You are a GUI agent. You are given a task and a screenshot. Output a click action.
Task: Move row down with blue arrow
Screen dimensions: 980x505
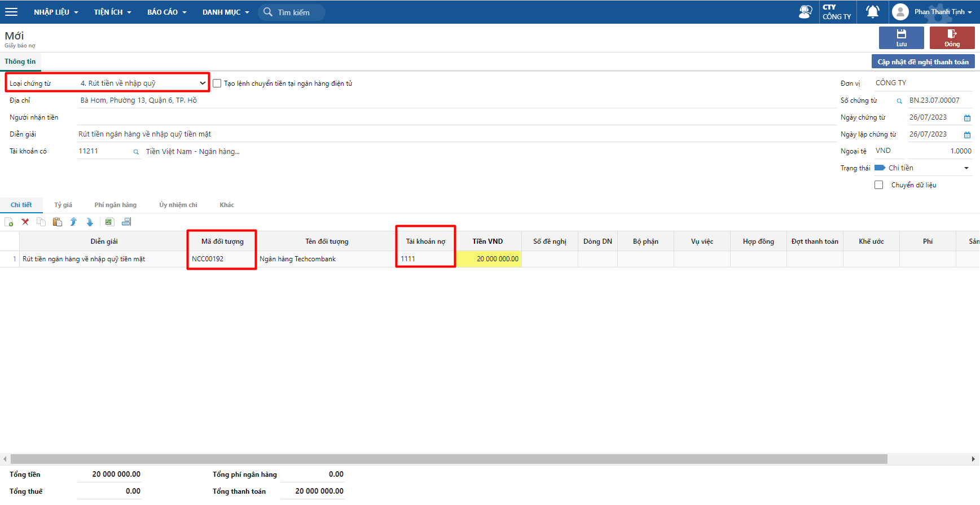[x=90, y=222]
